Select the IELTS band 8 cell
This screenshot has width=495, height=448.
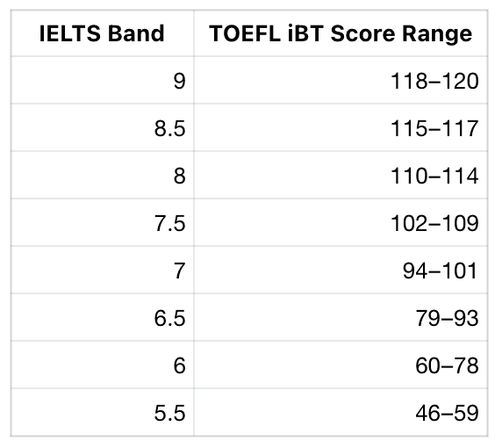pyautogui.click(x=103, y=175)
